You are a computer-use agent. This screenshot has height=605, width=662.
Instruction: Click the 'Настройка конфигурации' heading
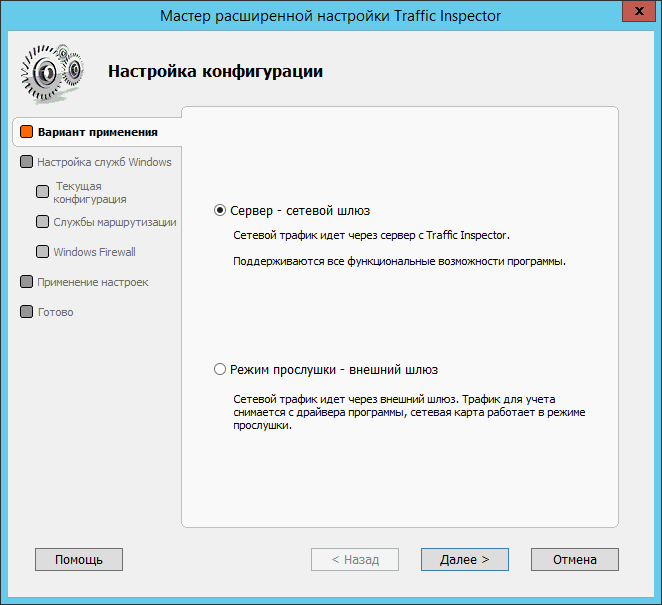point(215,71)
